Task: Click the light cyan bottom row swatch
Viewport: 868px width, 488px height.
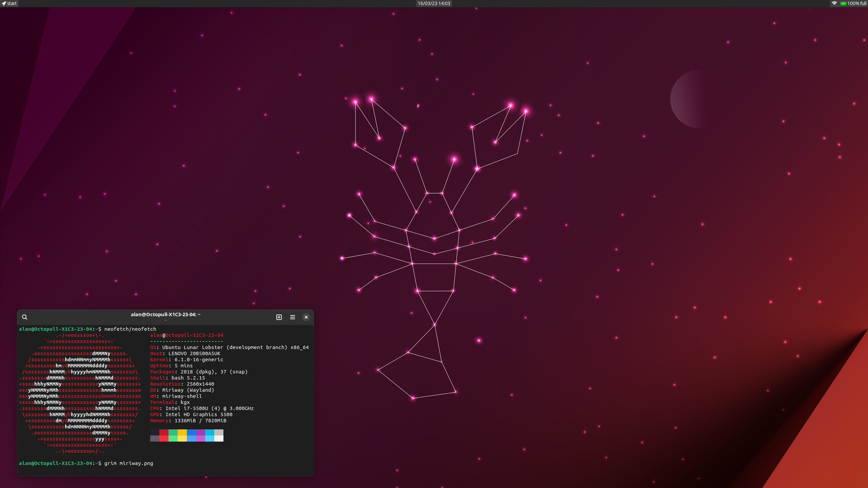Action: pos(210,439)
